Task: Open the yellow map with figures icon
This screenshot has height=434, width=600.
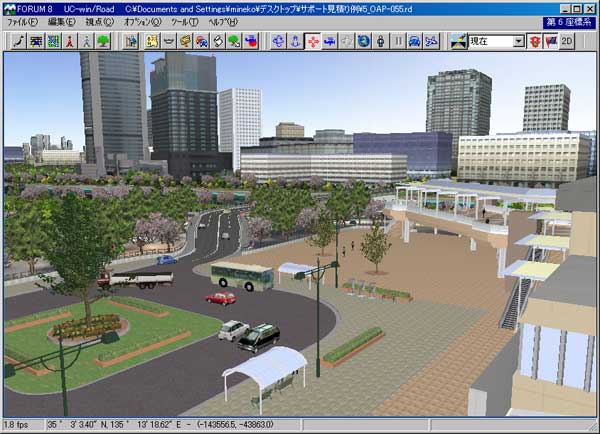Action: pyautogui.click(x=152, y=41)
